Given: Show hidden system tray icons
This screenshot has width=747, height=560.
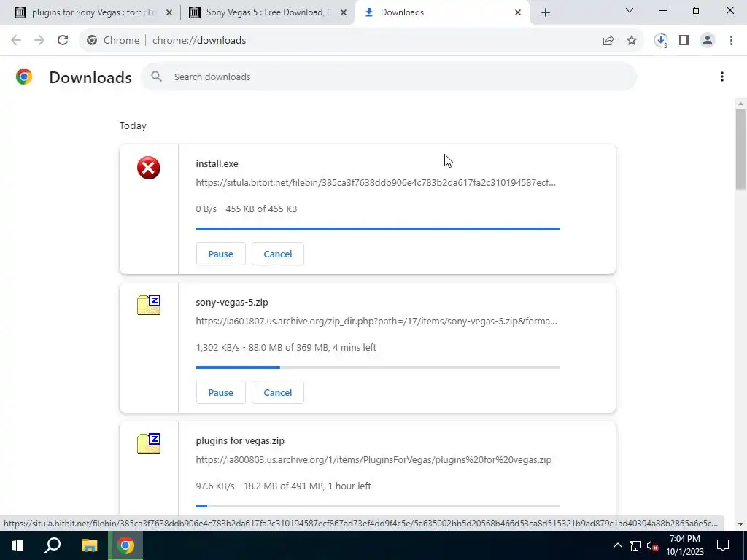Looking at the screenshot, I should tap(617, 545).
